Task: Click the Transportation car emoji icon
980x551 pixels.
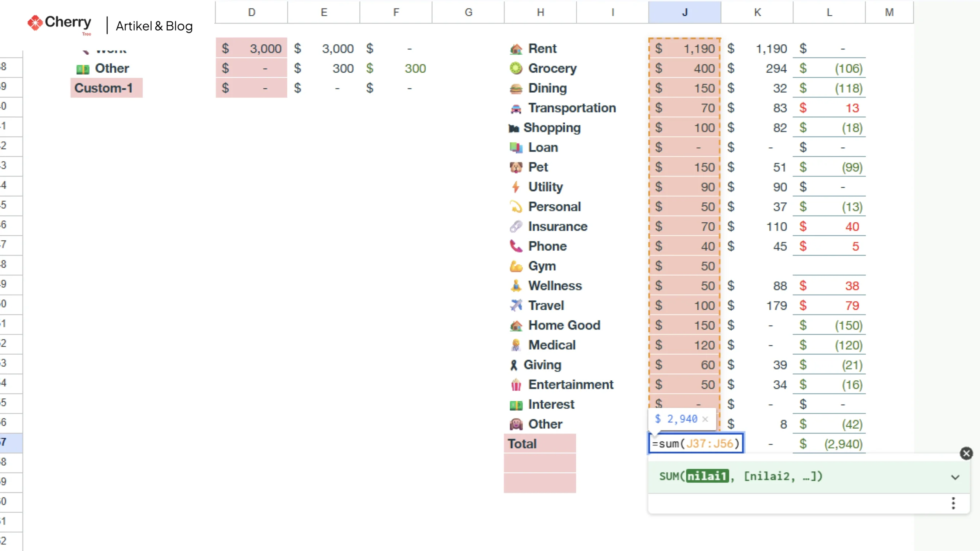Action: pyautogui.click(x=516, y=109)
